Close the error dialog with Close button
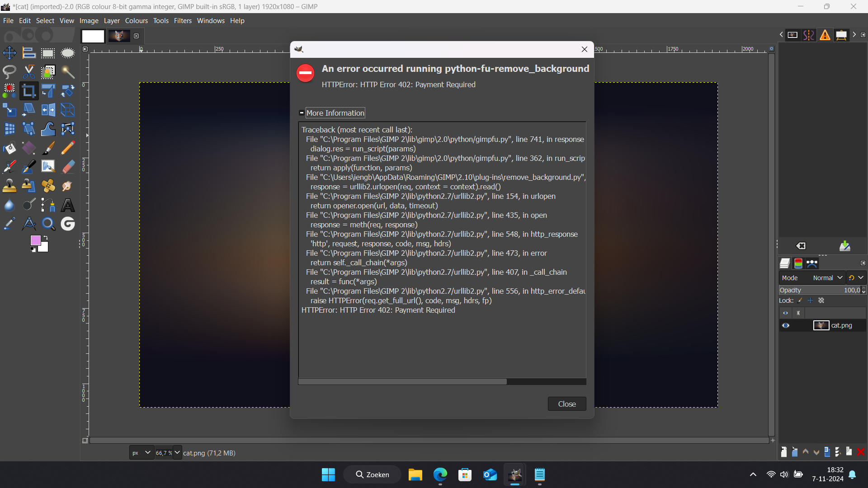The image size is (868, 488). tap(567, 404)
